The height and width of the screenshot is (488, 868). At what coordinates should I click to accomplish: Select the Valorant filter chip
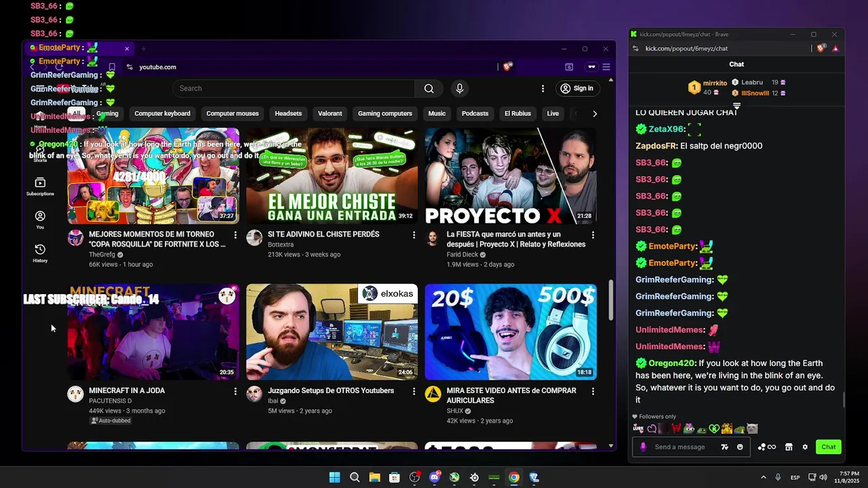(330, 113)
